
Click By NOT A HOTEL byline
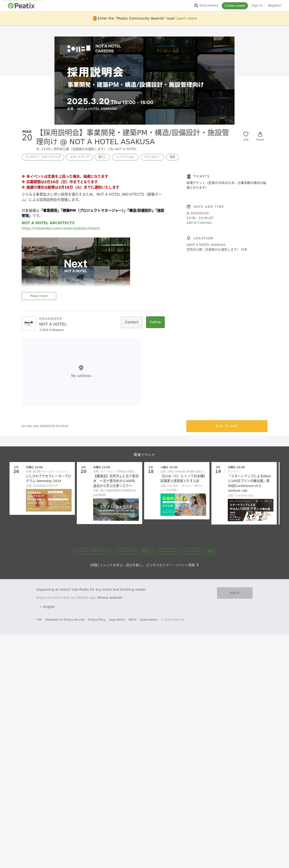pyautogui.click(x=123, y=149)
